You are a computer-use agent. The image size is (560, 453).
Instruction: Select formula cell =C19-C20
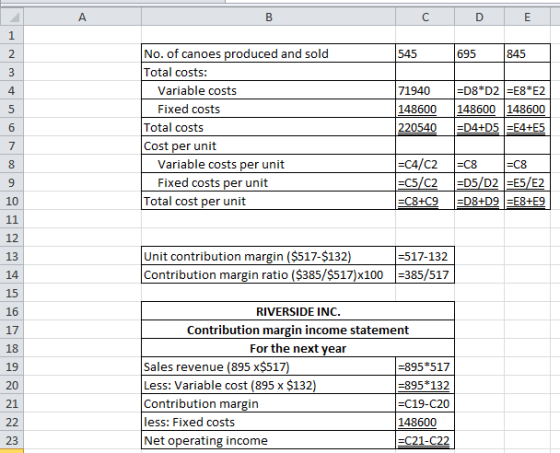click(x=425, y=403)
